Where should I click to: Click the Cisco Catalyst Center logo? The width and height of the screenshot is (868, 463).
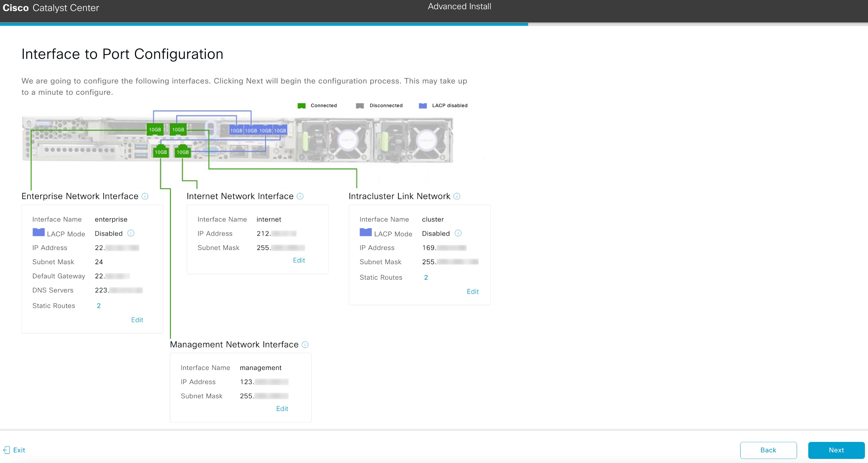point(50,8)
